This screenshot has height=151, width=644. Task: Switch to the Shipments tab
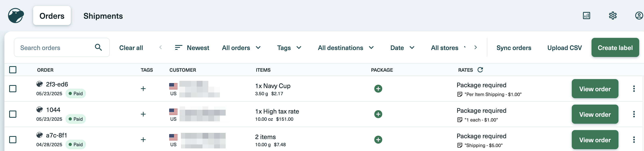[103, 16]
